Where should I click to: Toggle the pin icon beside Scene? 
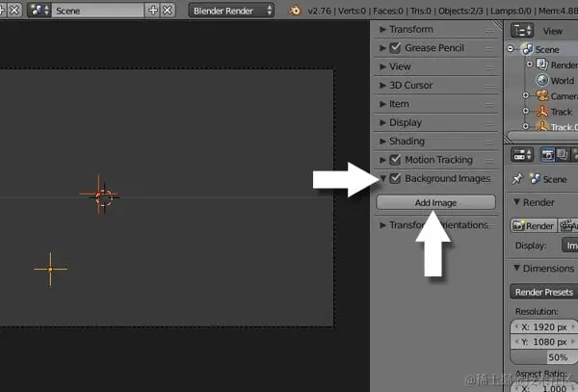[x=517, y=179]
